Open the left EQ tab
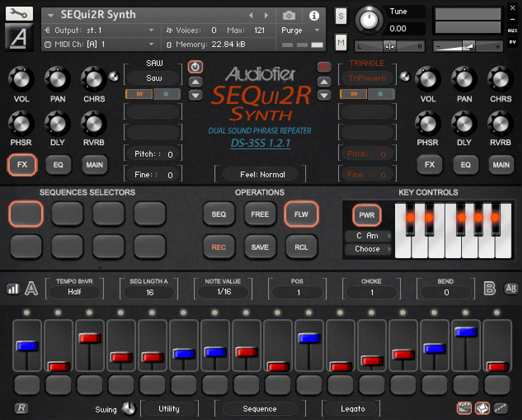 [x=58, y=165]
